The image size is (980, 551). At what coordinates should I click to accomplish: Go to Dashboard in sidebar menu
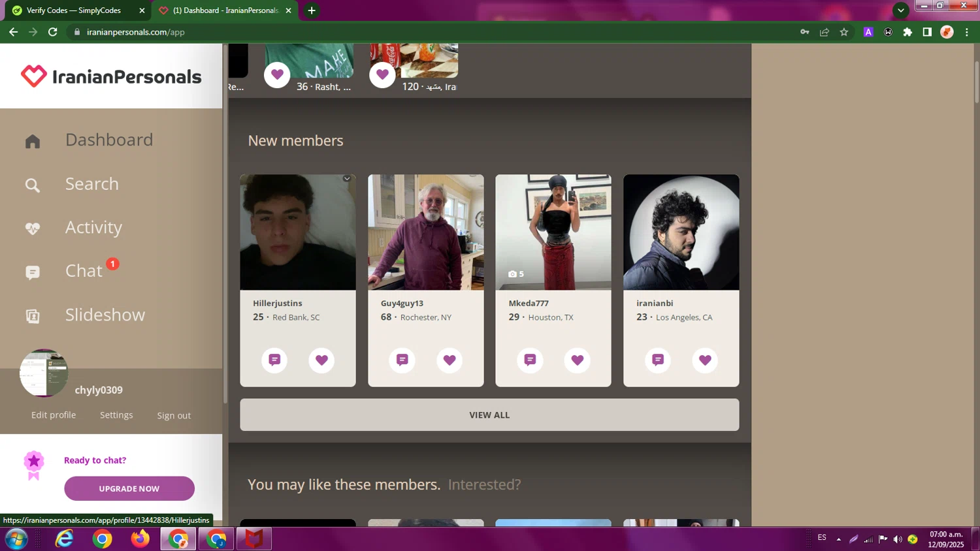[x=109, y=140]
